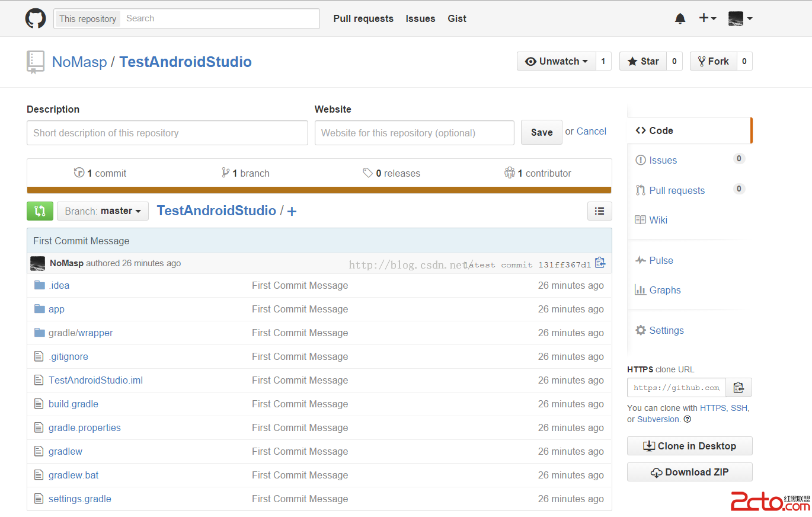
Task: Click the Website input field
Action: pos(414,133)
